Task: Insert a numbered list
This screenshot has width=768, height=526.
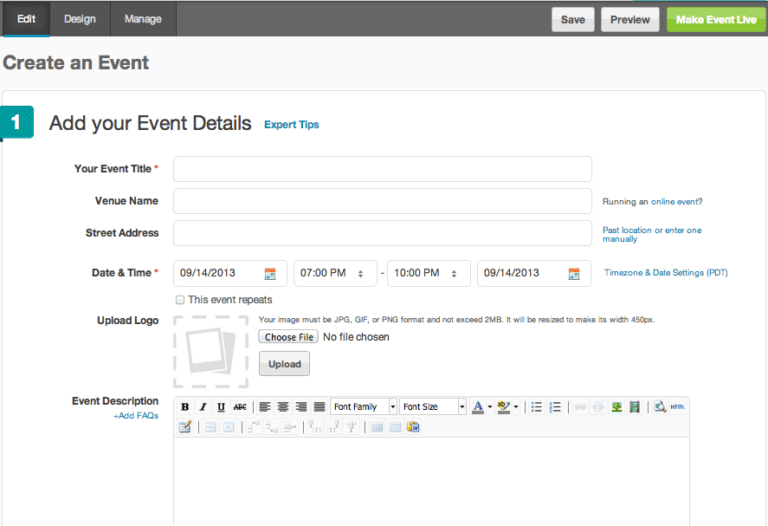Action: click(555, 407)
